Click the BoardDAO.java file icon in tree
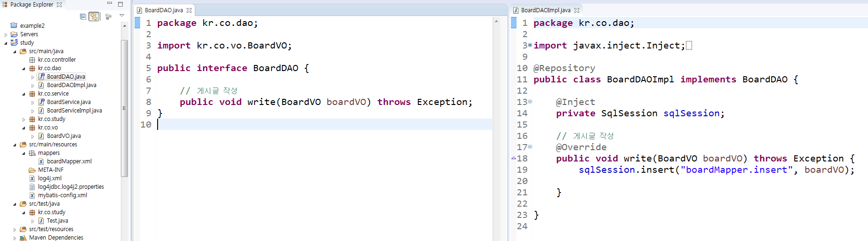Screen dimensions: 868x241 pos(41,77)
